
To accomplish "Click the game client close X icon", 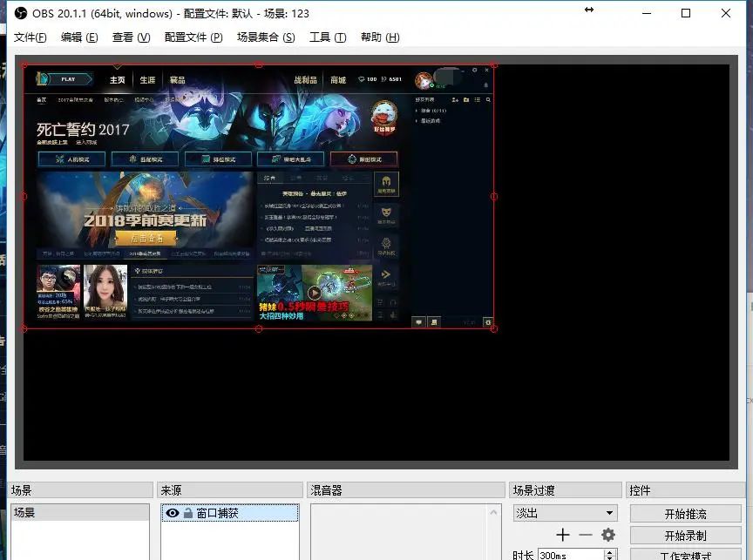I will coord(486,70).
